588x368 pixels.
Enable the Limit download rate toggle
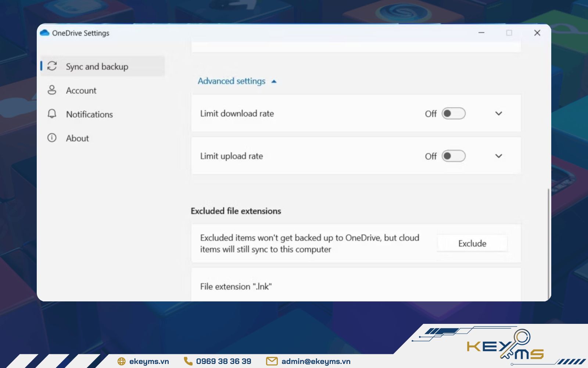[x=453, y=113]
